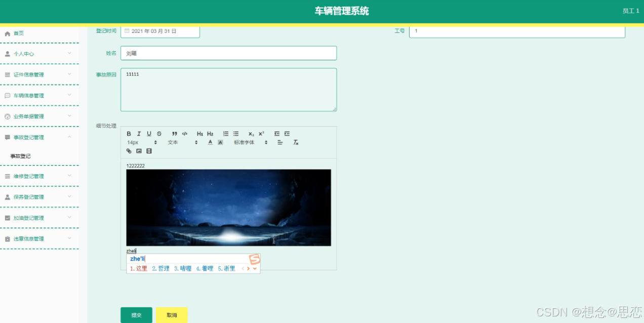Open text color picker
The height and width of the screenshot is (323, 644).
(210, 142)
